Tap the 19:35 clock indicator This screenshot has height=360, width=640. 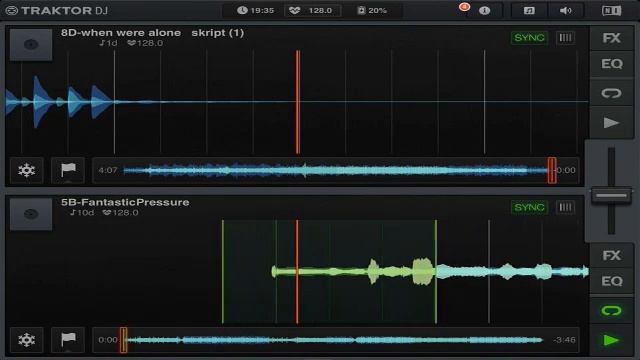click(x=256, y=10)
